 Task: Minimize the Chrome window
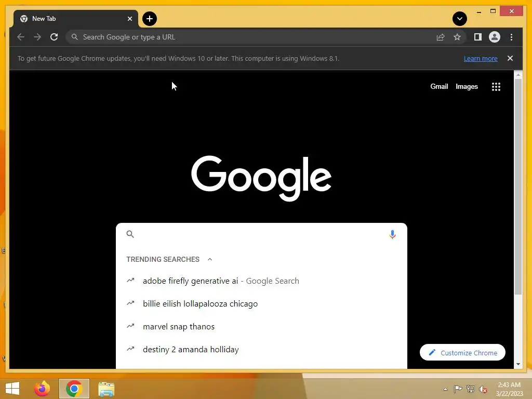pyautogui.click(x=478, y=11)
